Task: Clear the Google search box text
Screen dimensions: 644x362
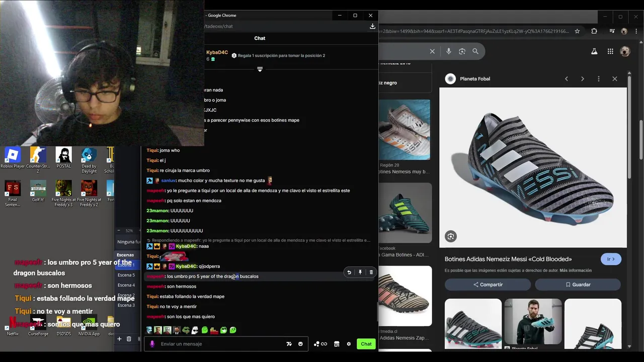Action: (432, 51)
